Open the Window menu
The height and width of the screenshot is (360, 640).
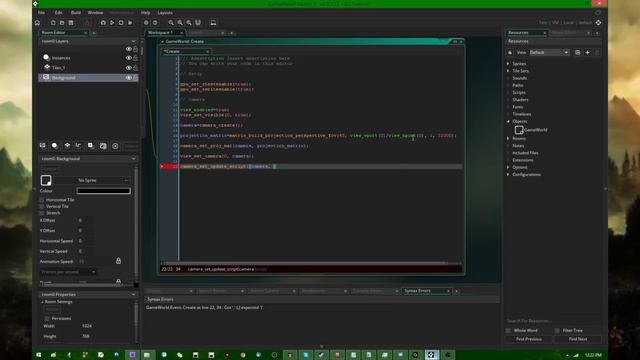click(x=95, y=13)
